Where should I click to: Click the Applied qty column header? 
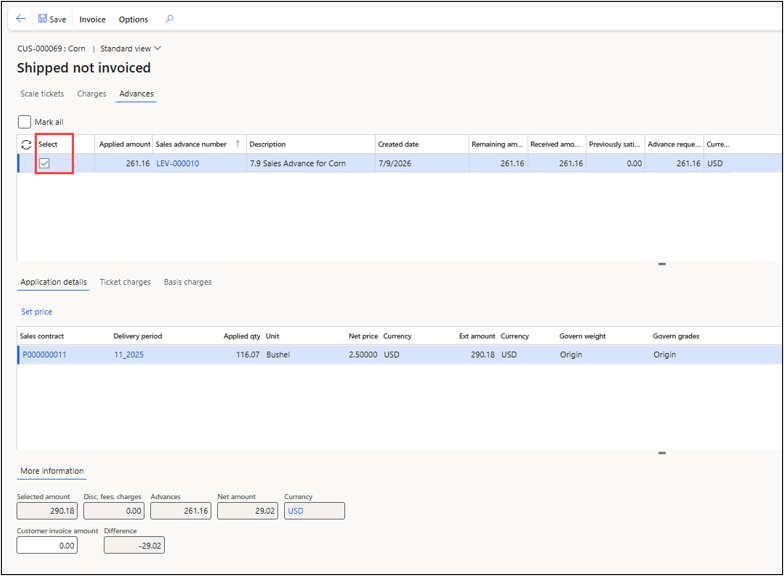(x=242, y=336)
